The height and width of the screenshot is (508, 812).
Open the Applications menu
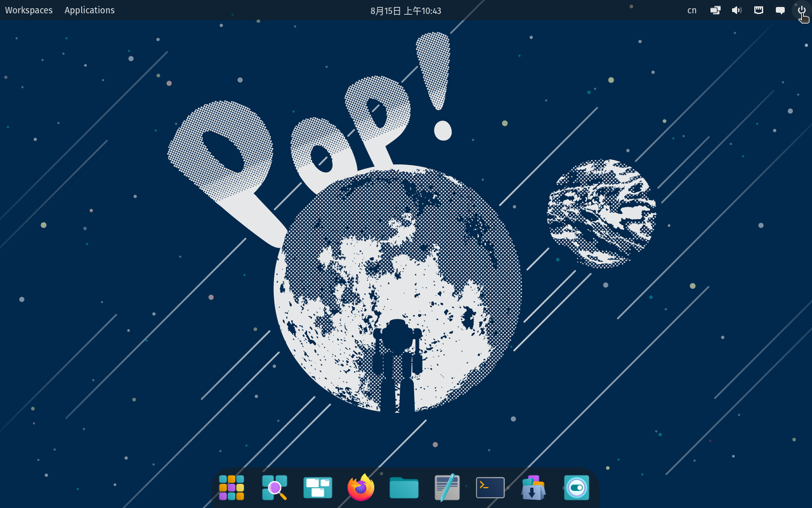pos(89,10)
